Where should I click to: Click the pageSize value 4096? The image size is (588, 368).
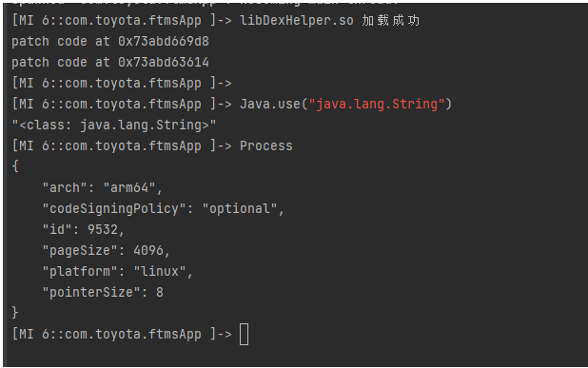(x=148, y=250)
